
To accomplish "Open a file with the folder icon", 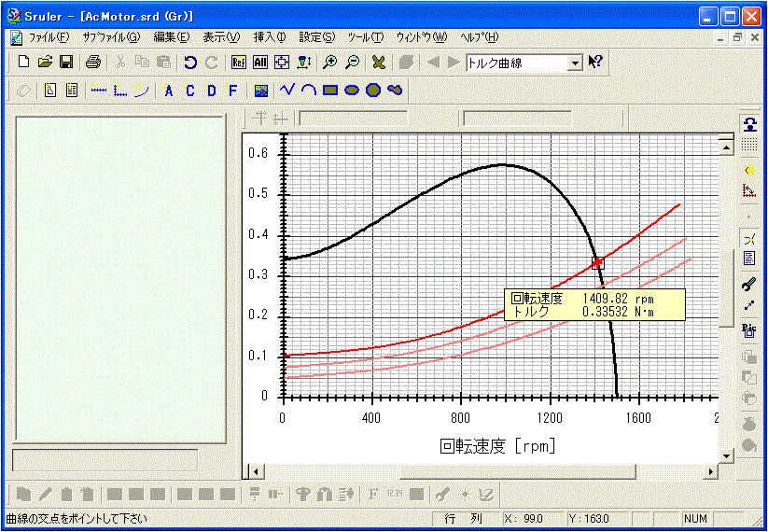I will pos(45,63).
